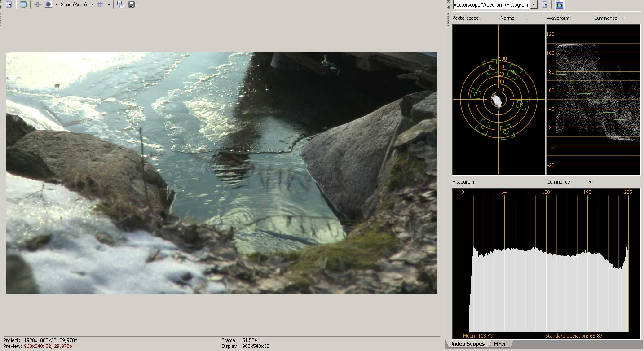Open Project Video Properties from preview toolbar
644x351 pixels.
tap(9, 4)
